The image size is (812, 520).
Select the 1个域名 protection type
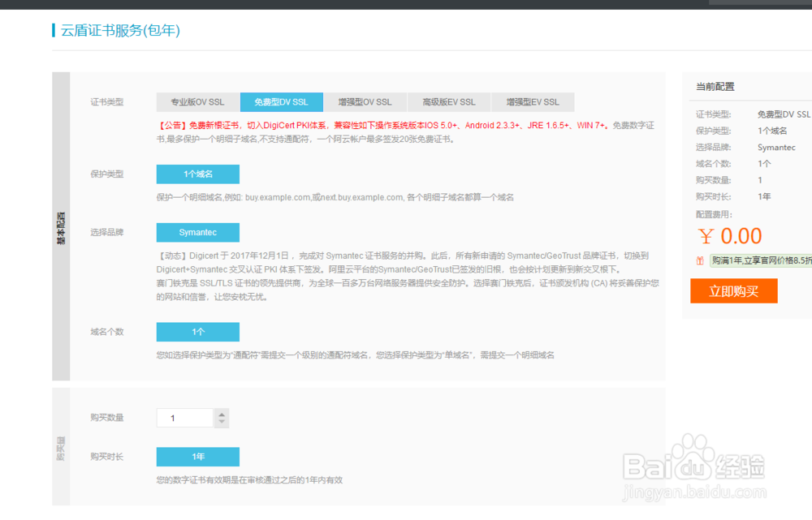pyautogui.click(x=198, y=174)
